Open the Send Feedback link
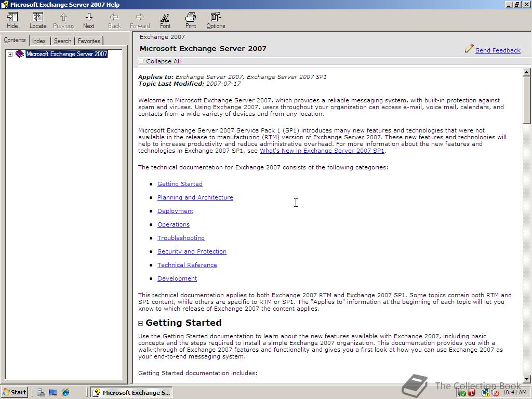 498,50
